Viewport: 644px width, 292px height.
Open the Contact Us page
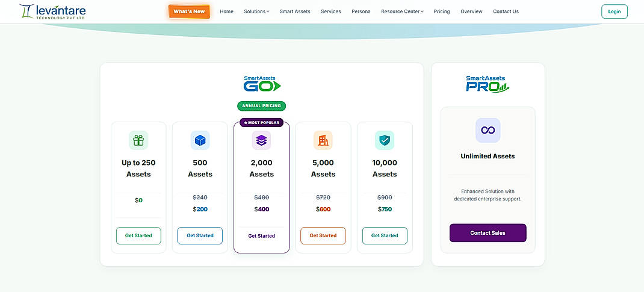pos(506,11)
